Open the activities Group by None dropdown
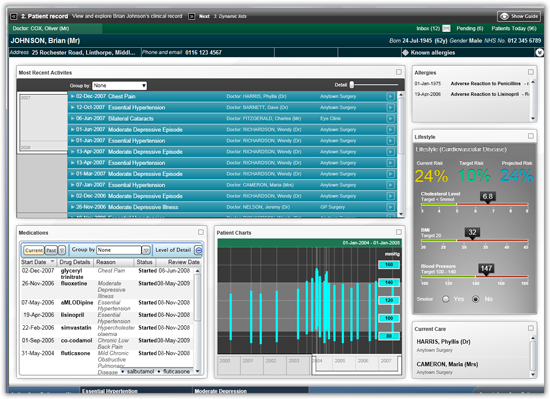Viewport: 550px width, 399px height. [120, 86]
